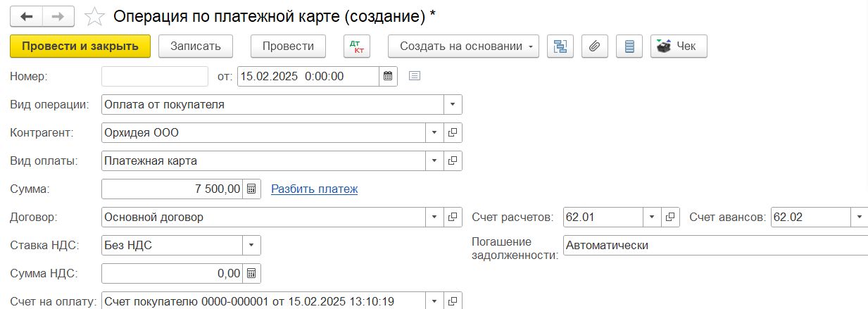Screen dimensions: 868x309
Task: Click Счет на оплату field text
Action: click(x=264, y=301)
